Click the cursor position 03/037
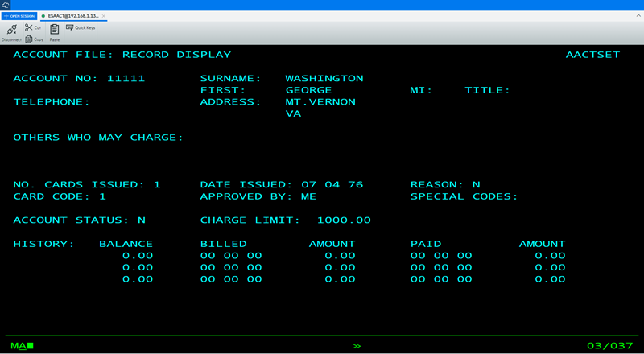The image size is (644, 354). pos(610,346)
